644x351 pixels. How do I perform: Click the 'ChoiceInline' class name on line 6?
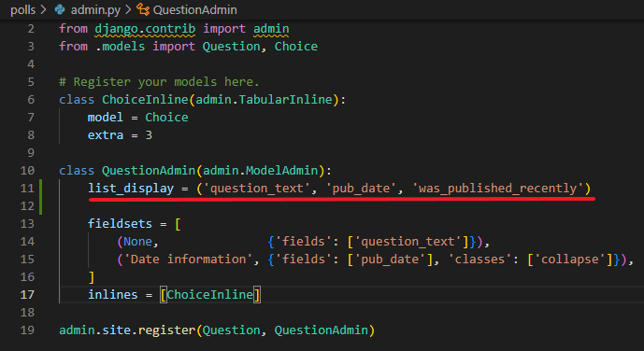click(x=145, y=100)
